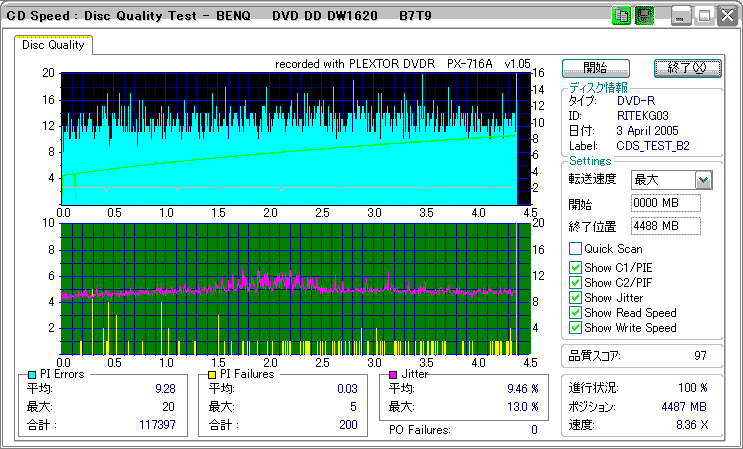Disable Show Jitter option
743x449 pixels.
(x=575, y=297)
